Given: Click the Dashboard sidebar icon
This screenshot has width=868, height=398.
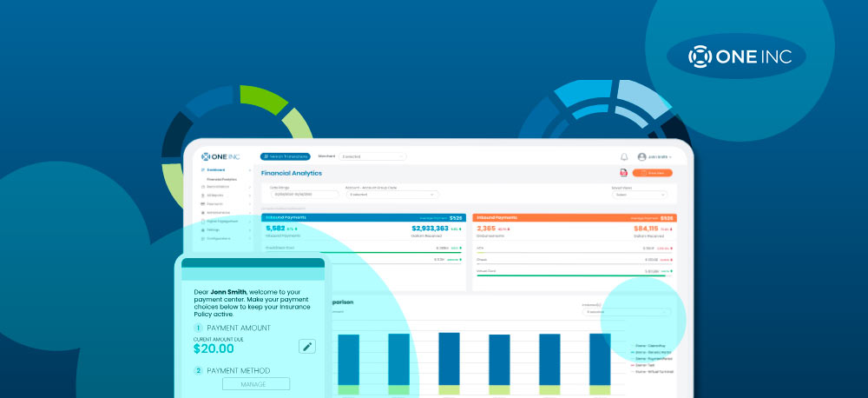Looking at the screenshot, I should click(x=203, y=169).
